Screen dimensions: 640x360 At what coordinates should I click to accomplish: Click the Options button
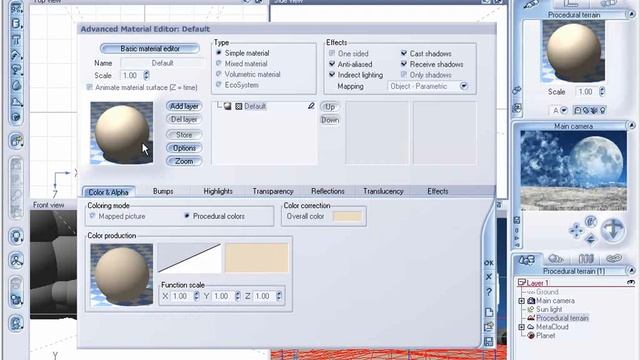[184, 148]
